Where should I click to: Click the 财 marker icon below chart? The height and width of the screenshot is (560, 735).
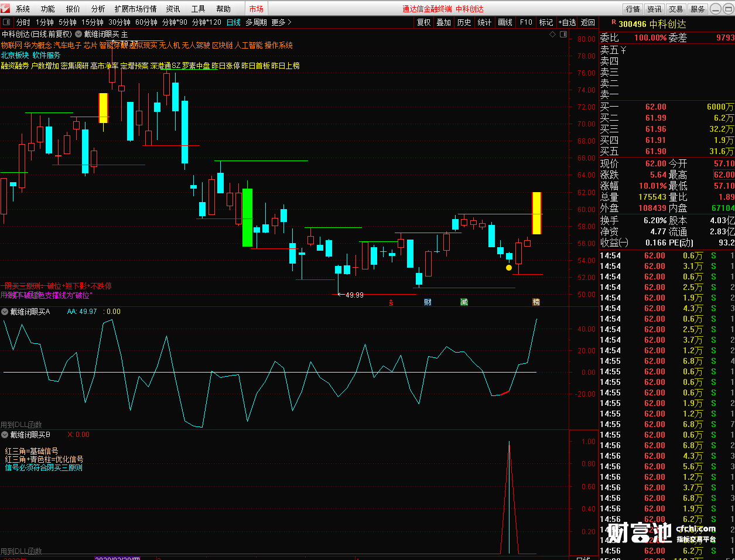pyautogui.click(x=428, y=302)
